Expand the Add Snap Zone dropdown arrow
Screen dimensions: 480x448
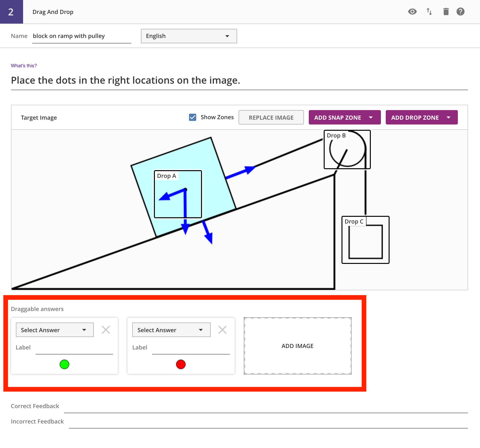coord(371,118)
